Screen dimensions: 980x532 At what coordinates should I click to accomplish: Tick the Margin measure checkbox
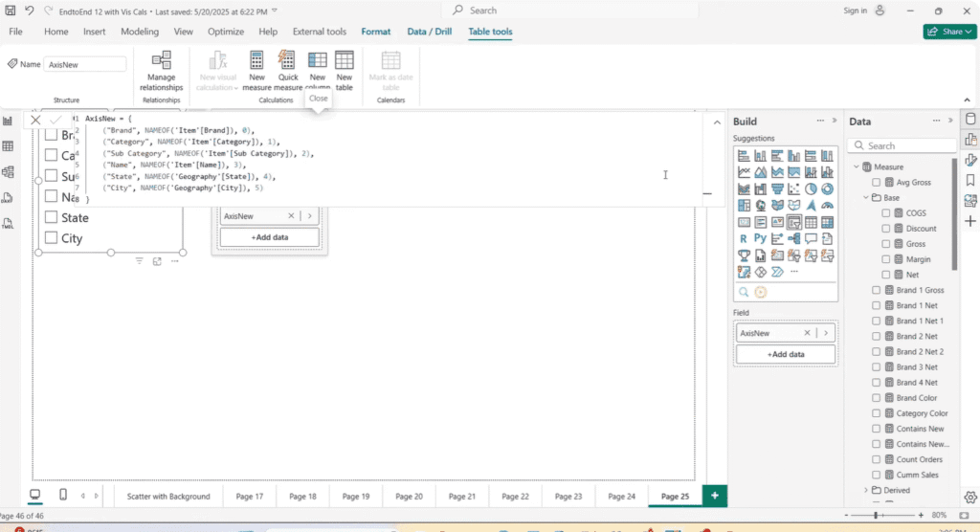pyautogui.click(x=886, y=258)
